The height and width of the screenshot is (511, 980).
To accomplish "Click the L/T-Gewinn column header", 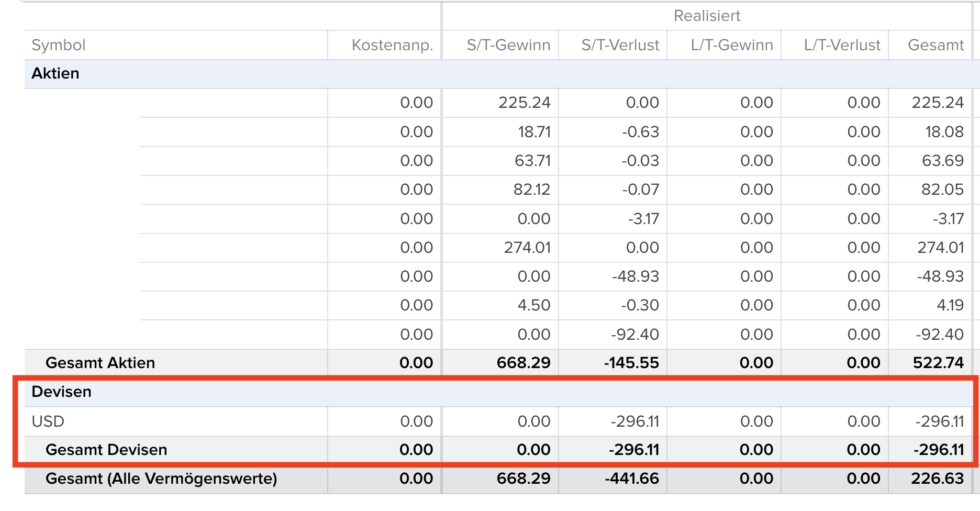I will click(731, 45).
